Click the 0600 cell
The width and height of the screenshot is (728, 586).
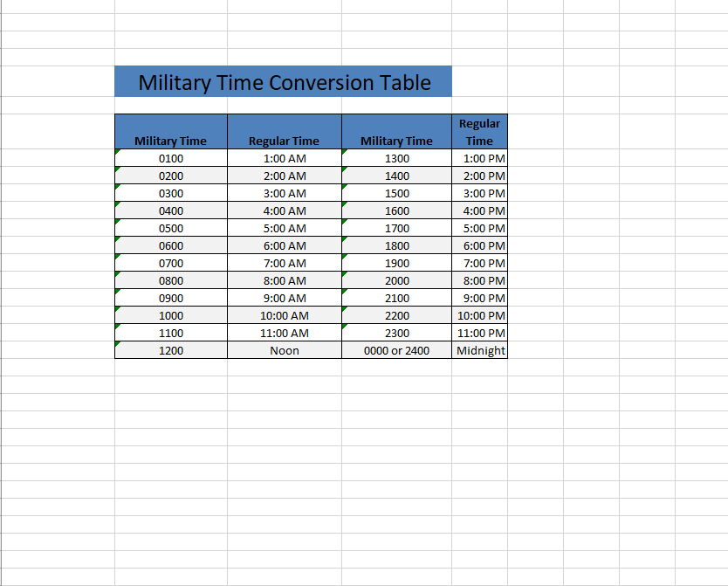pyautogui.click(x=171, y=245)
